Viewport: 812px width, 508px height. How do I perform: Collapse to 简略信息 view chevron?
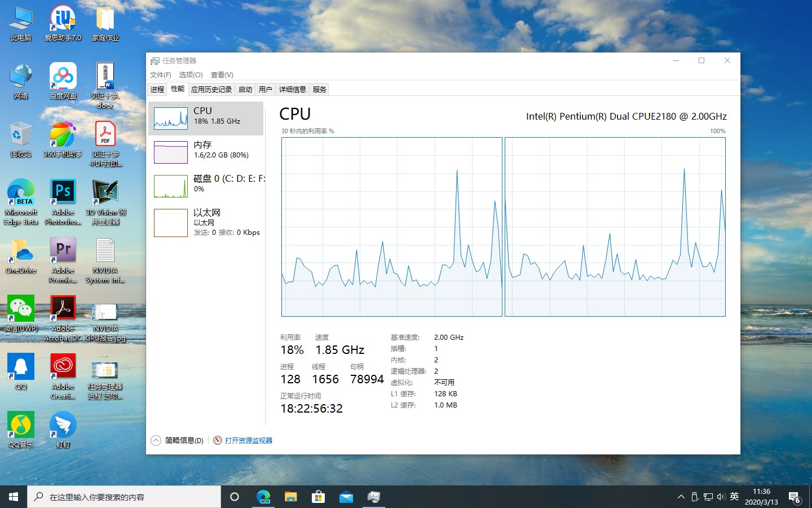pos(156,440)
